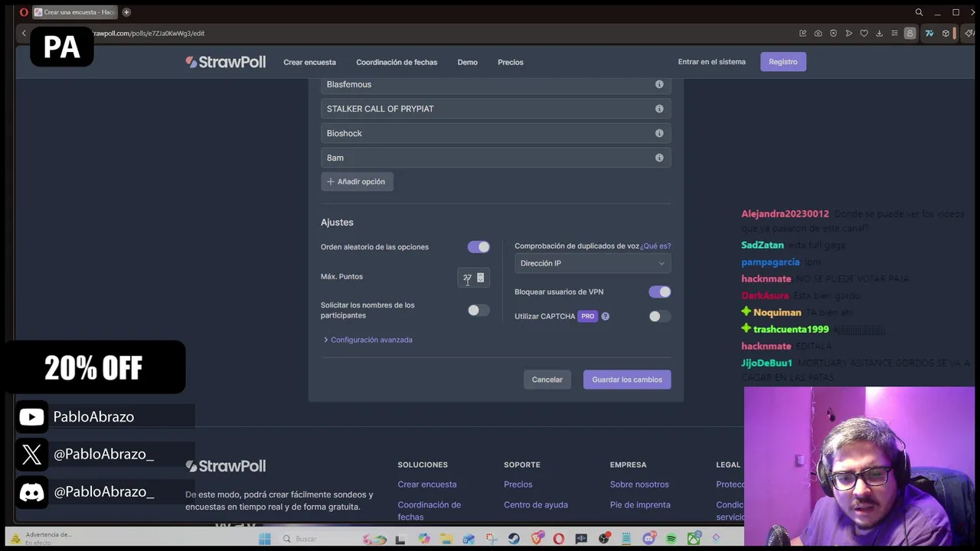This screenshot has width=980, height=551.
Task: Open Coordinación de fechas in the navigation bar
Action: pos(397,62)
